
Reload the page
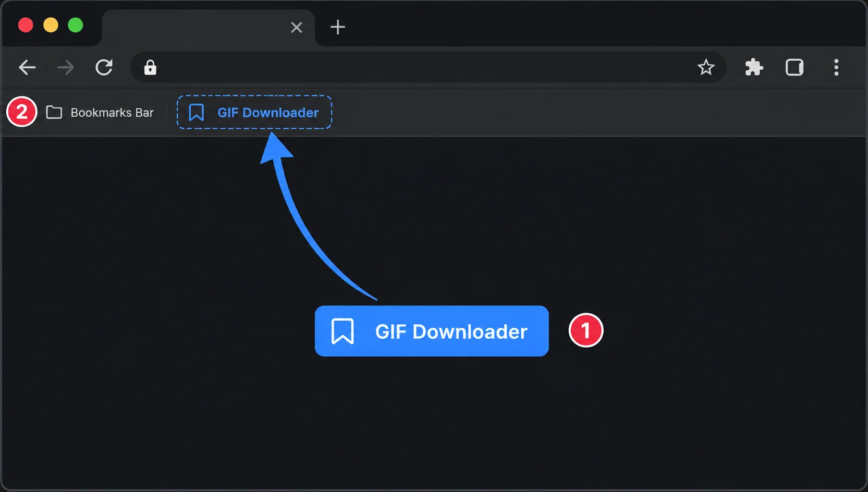pos(104,67)
